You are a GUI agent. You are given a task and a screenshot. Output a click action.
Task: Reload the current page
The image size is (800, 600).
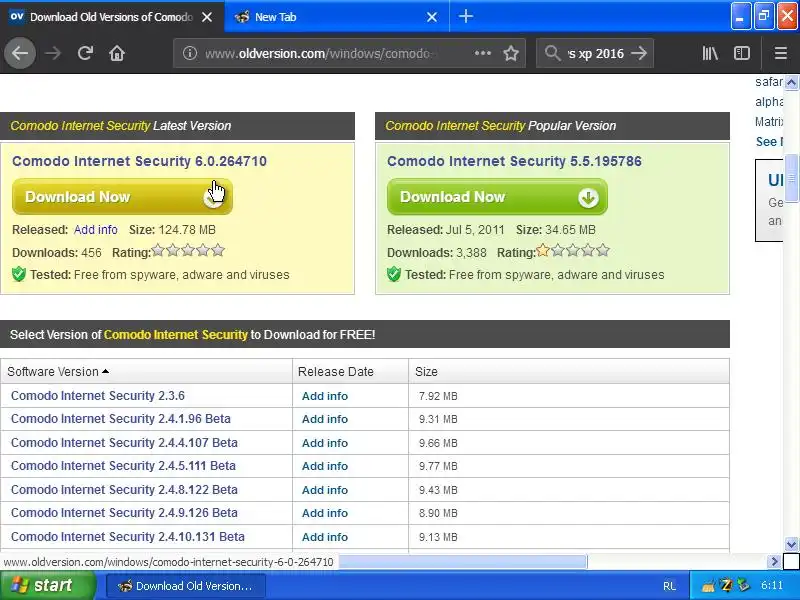pyautogui.click(x=85, y=53)
